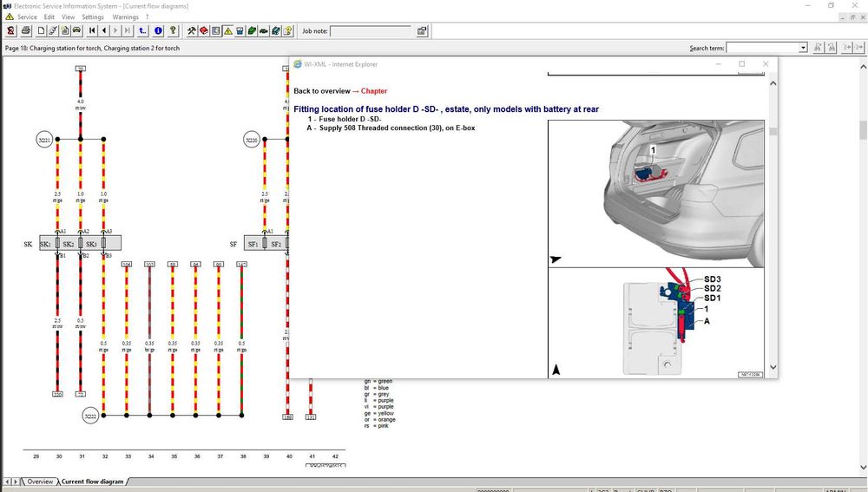
Task: Open the crossed tools repair icon
Action: coord(192,31)
